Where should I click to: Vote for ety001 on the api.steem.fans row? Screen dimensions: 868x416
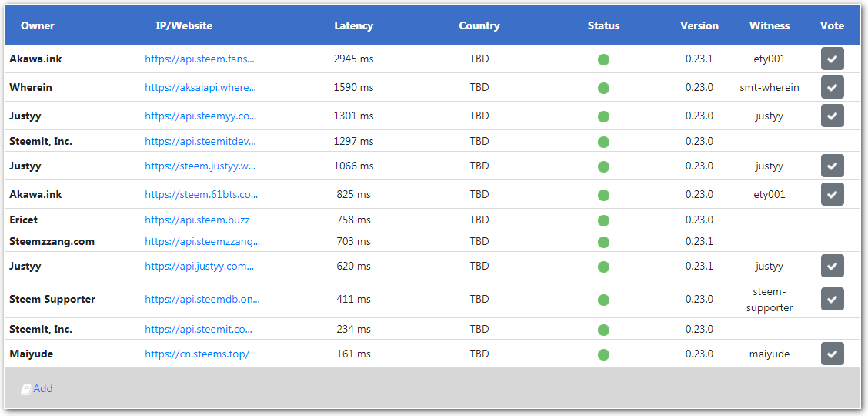click(832, 59)
